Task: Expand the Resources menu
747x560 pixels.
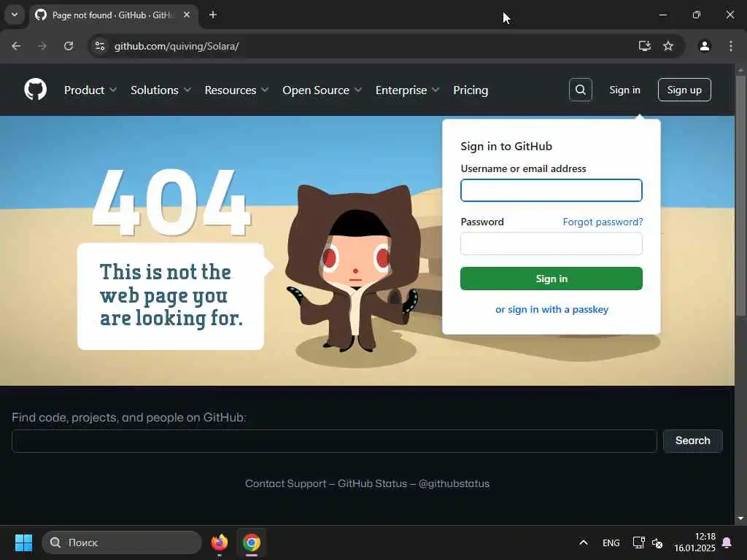Action: 236,90
